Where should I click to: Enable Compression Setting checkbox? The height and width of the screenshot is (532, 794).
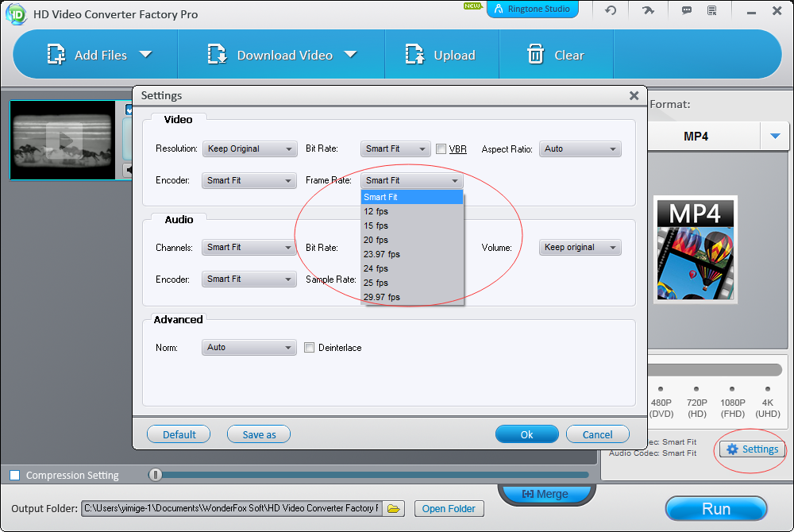[x=15, y=476]
